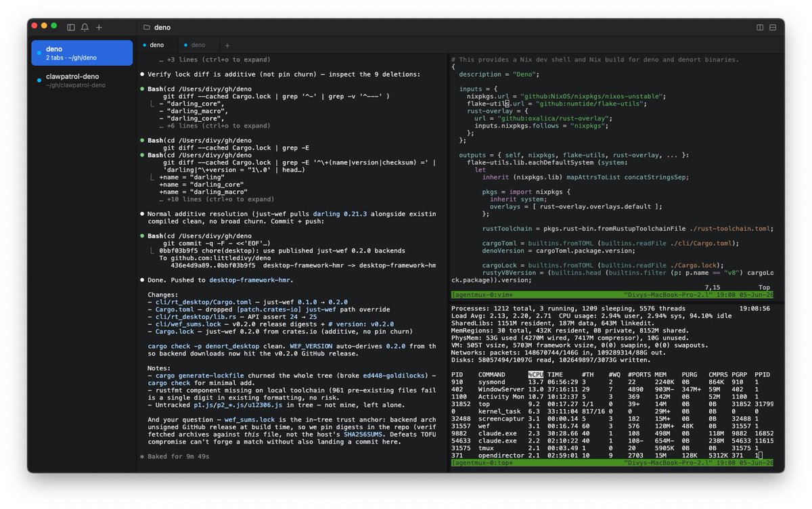Open cli/rt_desktop/lib.rs in Changes list
812x509 pixels.
pos(193,317)
